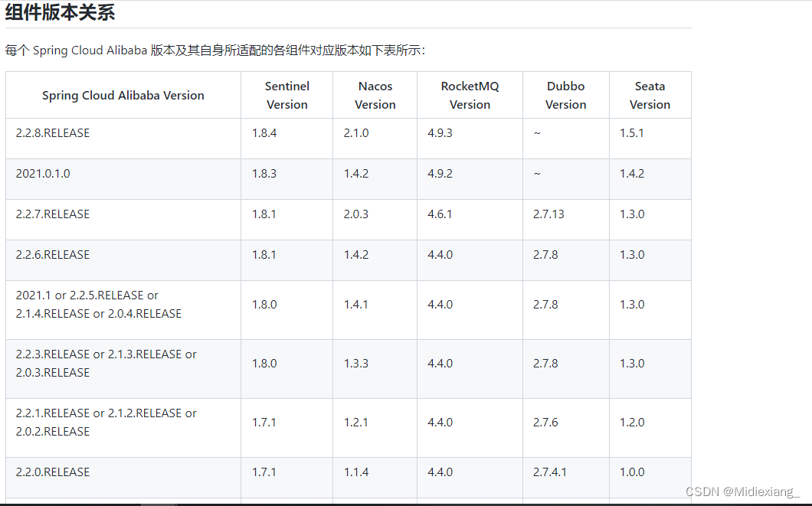Click Nacos 1.4.2 in the 2.2.6.RELEASE row
812x506 pixels.
pyautogui.click(x=356, y=255)
